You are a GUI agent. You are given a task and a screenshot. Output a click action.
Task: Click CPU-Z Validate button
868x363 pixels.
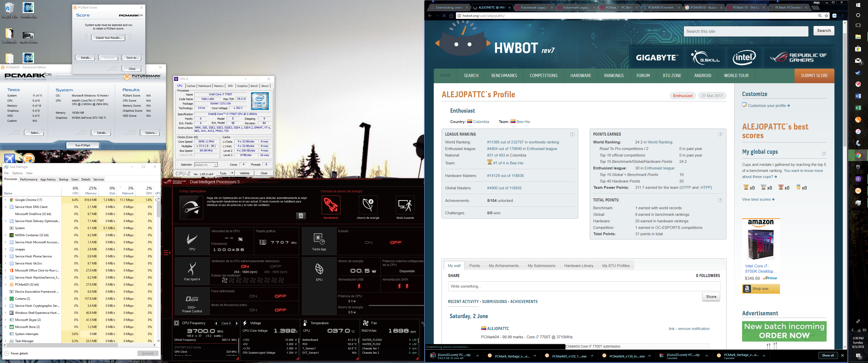[x=245, y=173]
